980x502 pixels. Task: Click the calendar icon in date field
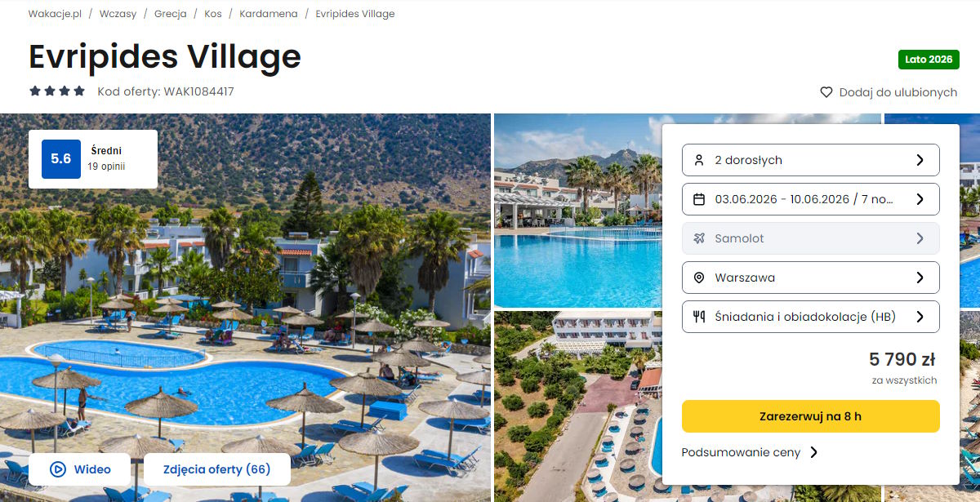(699, 199)
